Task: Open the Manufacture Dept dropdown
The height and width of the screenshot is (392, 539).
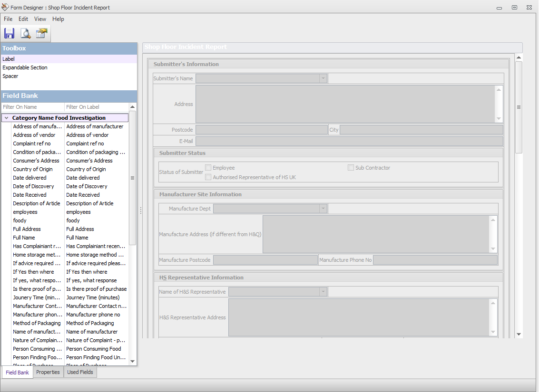Action: point(323,208)
